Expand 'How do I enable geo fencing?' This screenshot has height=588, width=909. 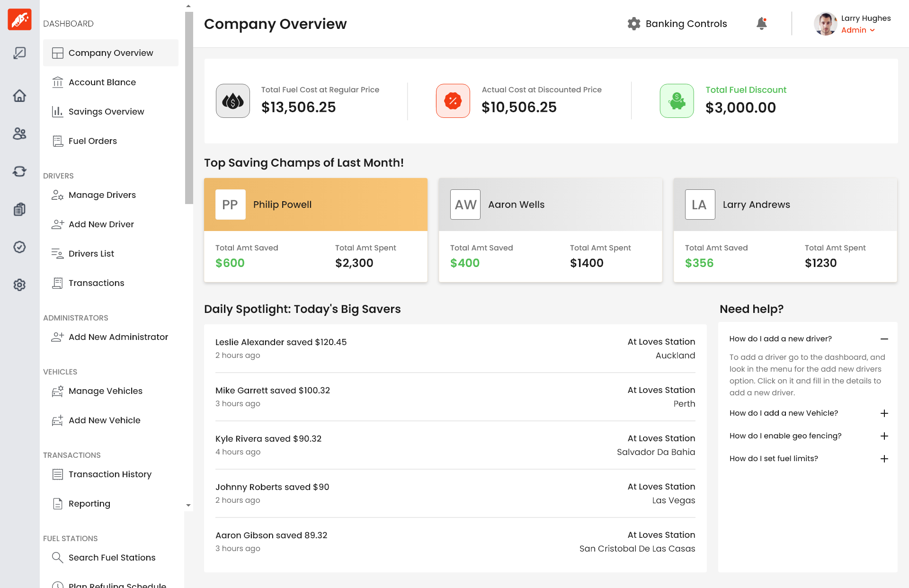(884, 436)
